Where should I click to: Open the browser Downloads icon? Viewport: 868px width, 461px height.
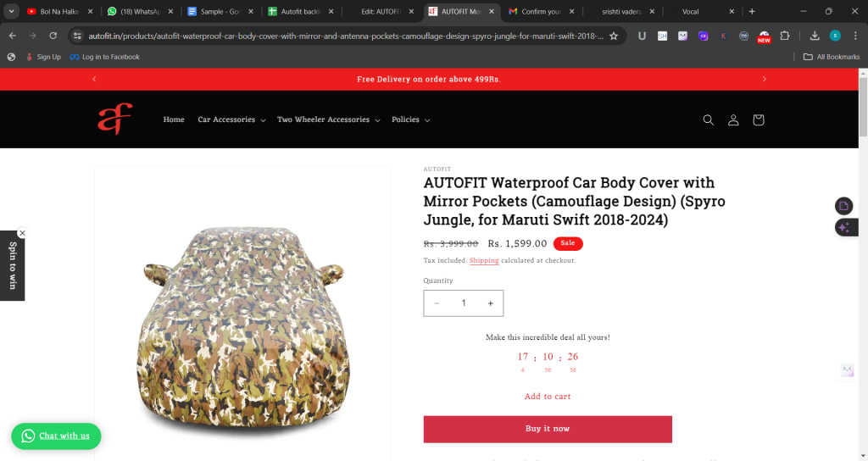[x=815, y=36]
